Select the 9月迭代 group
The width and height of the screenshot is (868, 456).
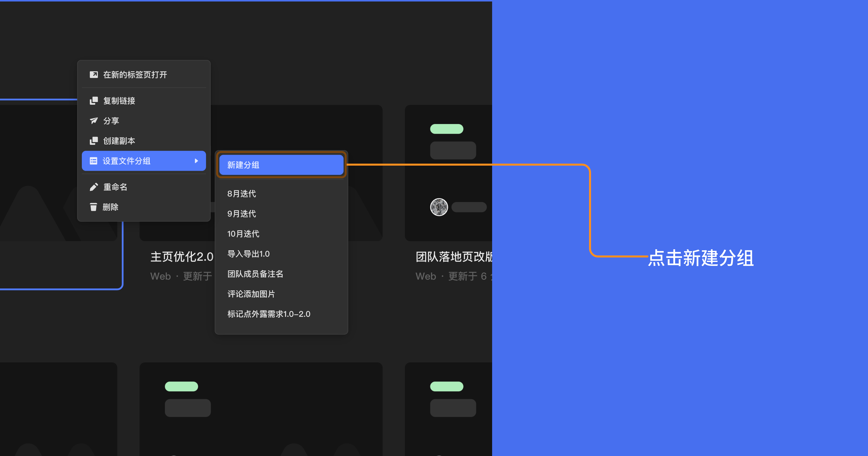pos(281,213)
